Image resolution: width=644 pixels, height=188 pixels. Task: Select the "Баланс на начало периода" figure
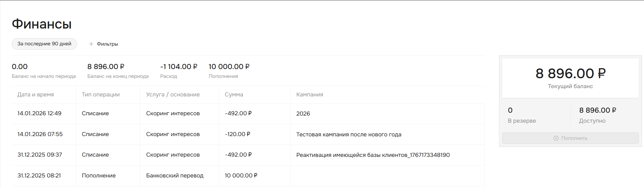(20, 67)
